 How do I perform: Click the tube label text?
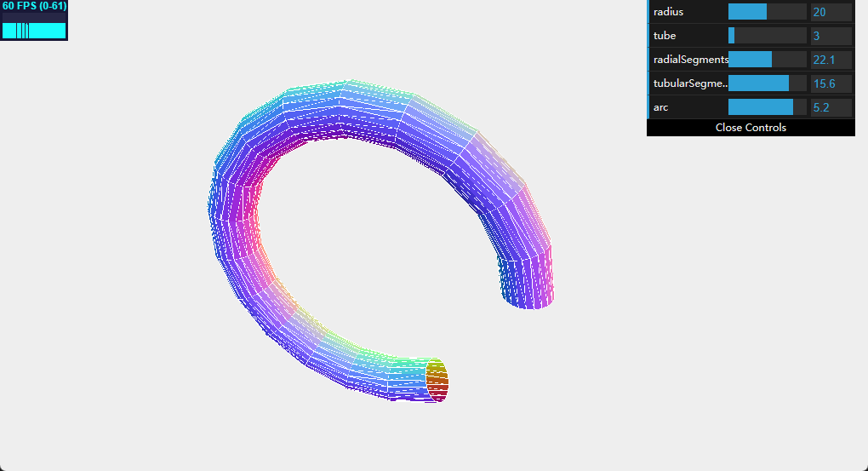tap(665, 36)
